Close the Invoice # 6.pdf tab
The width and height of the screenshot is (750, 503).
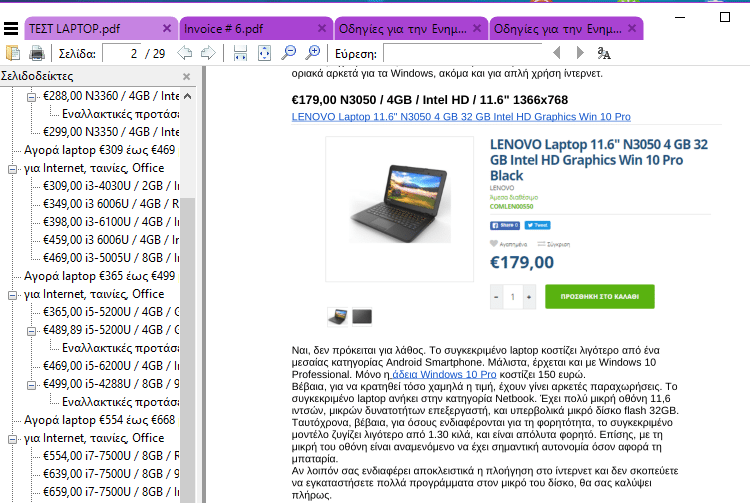[x=322, y=28]
